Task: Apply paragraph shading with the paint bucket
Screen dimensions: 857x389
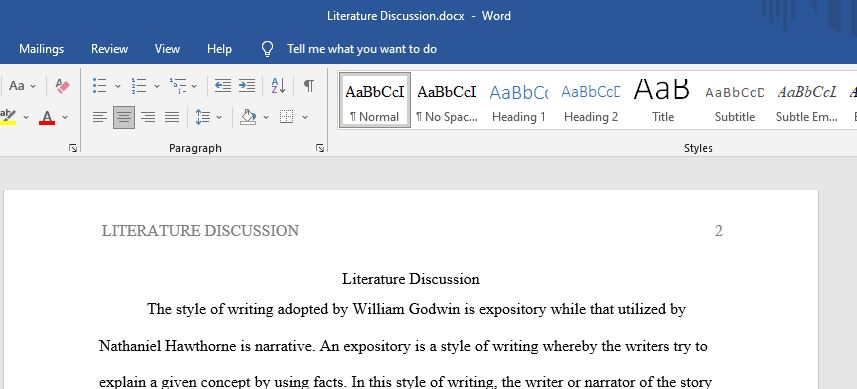Action: pyautogui.click(x=248, y=117)
